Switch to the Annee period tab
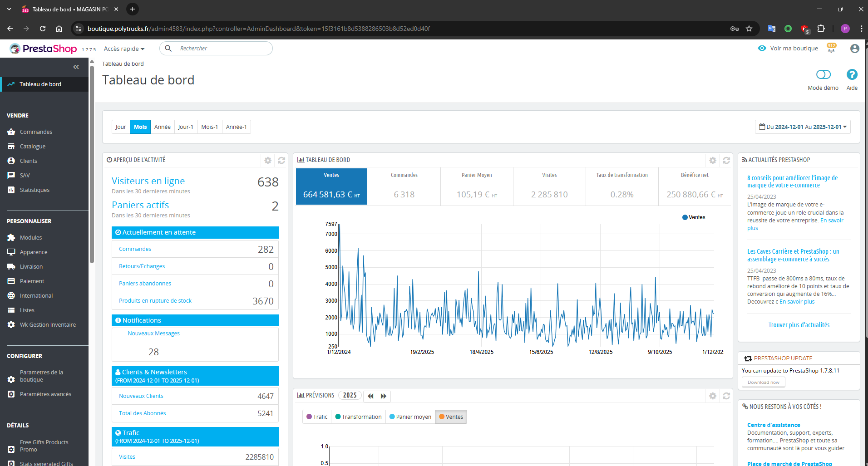The width and height of the screenshot is (868, 466). (162, 127)
